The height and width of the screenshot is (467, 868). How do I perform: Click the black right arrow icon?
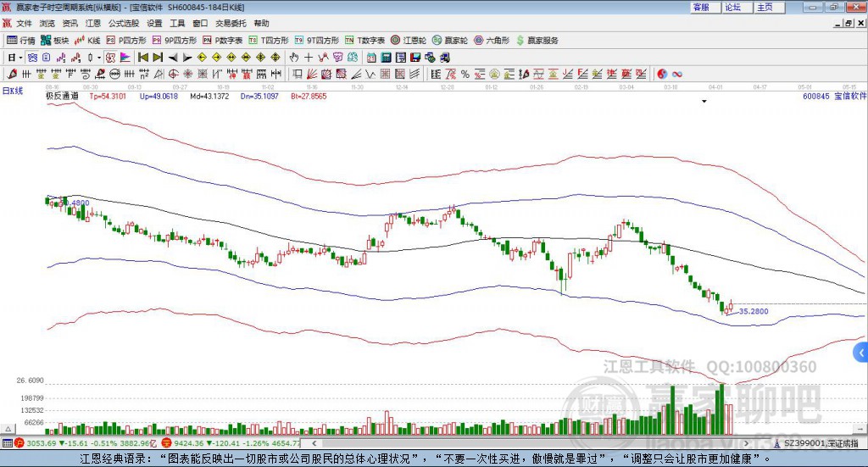[x=187, y=58]
